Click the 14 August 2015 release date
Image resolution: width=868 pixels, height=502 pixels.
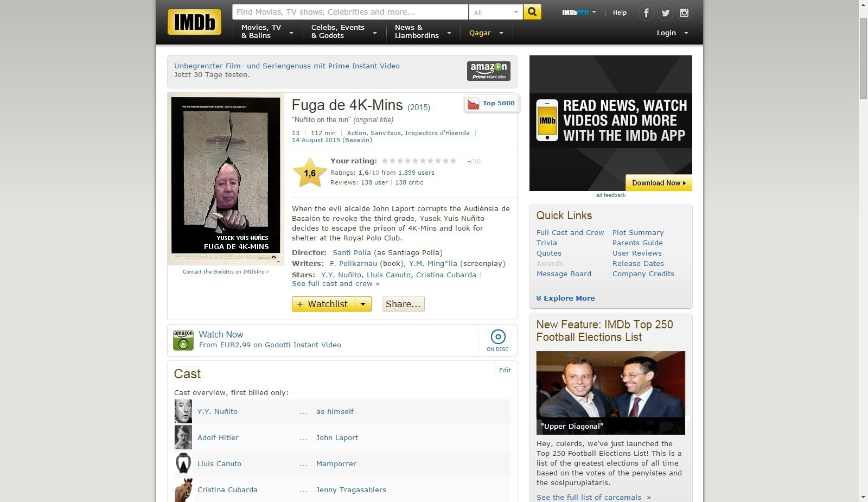[332, 140]
